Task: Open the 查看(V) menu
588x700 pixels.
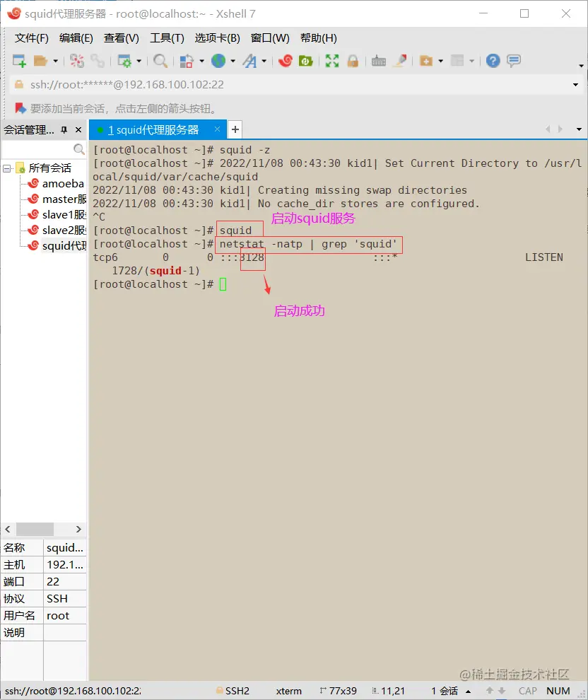Action: pos(122,38)
